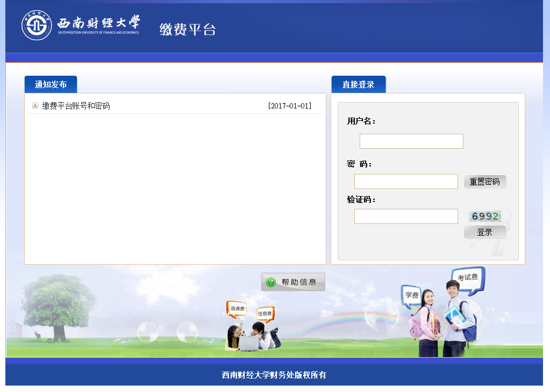Image resolution: width=550 pixels, height=392 pixels.
Task: Open the 缴费平台账号和密码 notice
Action: [76, 106]
